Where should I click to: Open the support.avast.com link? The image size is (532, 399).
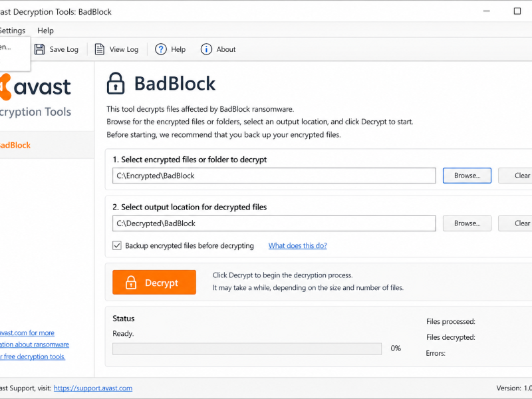93,388
